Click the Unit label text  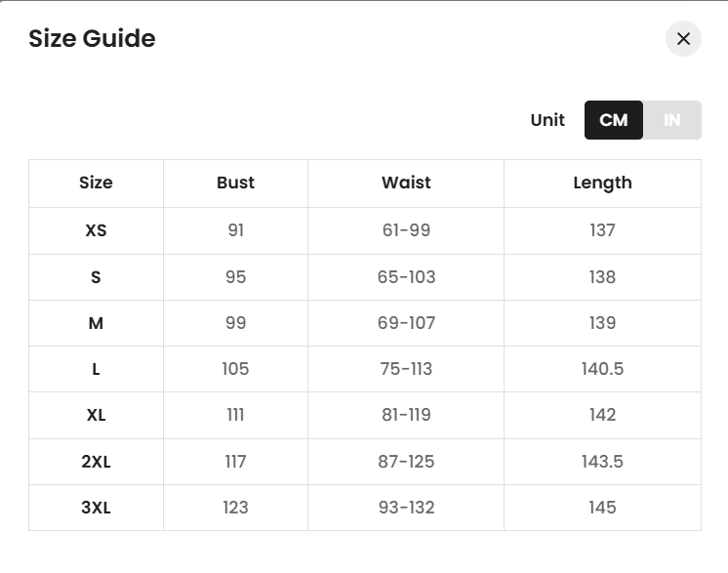[x=547, y=120]
